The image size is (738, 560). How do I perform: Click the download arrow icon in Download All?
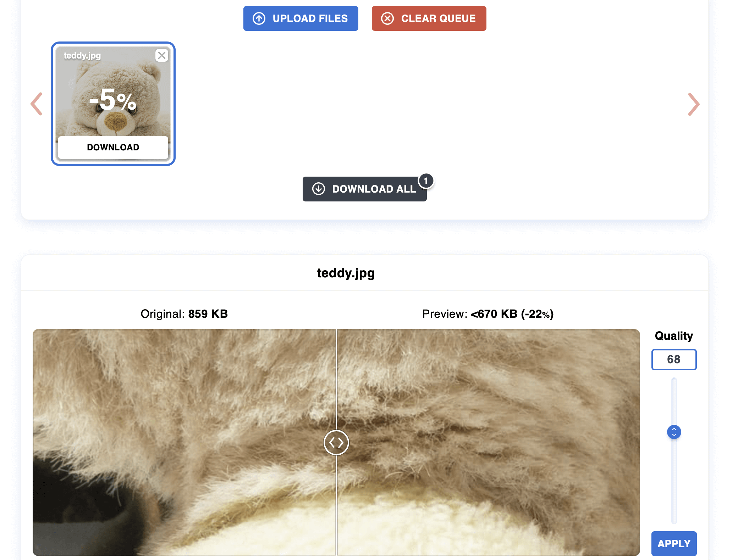[x=319, y=189]
